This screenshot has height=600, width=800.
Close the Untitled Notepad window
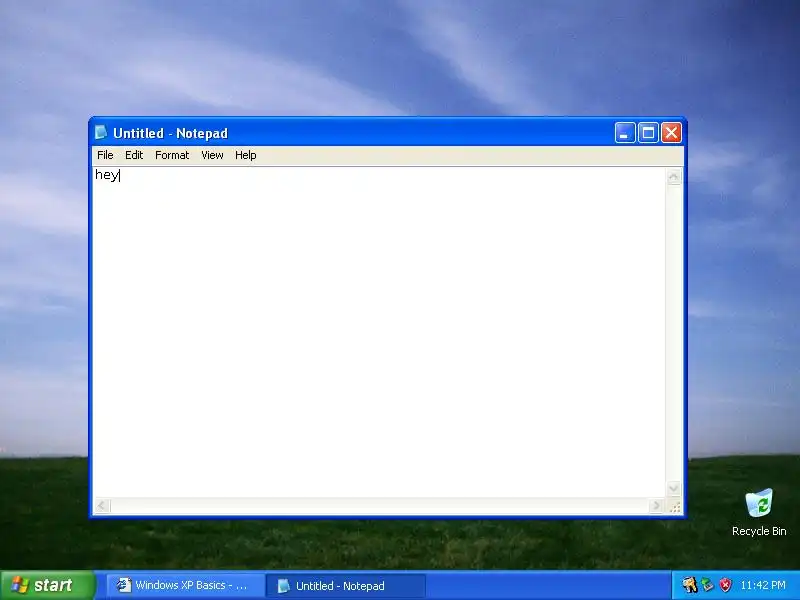coord(671,133)
